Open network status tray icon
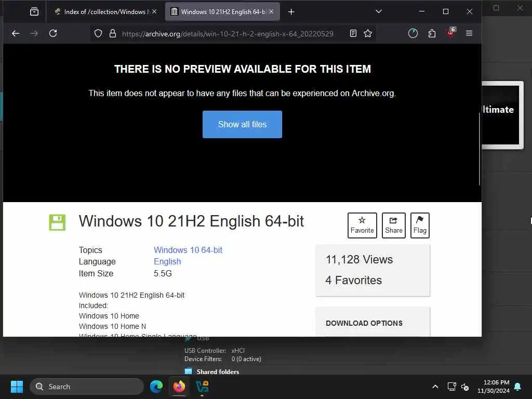Image resolution: width=532 pixels, height=399 pixels. click(x=451, y=387)
